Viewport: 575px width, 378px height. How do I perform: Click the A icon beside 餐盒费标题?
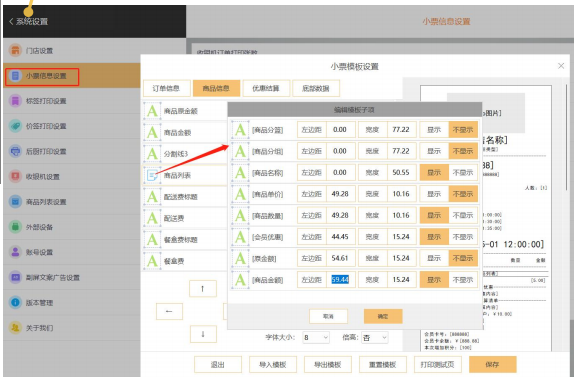tap(152, 239)
